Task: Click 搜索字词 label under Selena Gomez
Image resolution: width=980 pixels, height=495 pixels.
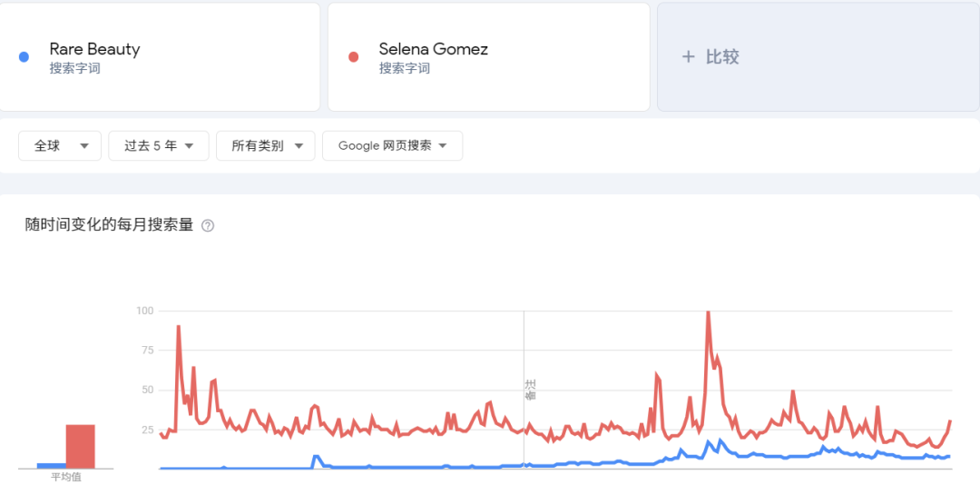Action: pyautogui.click(x=404, y=68)
